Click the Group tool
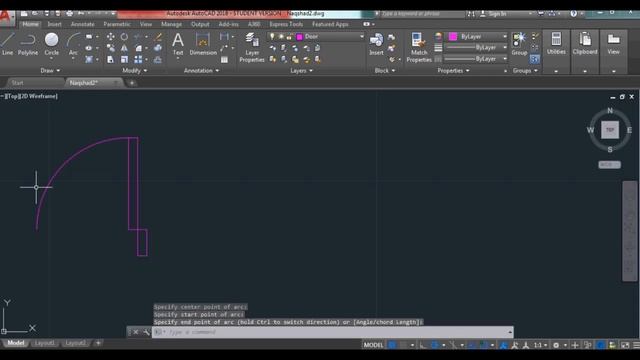 point(519,44)
